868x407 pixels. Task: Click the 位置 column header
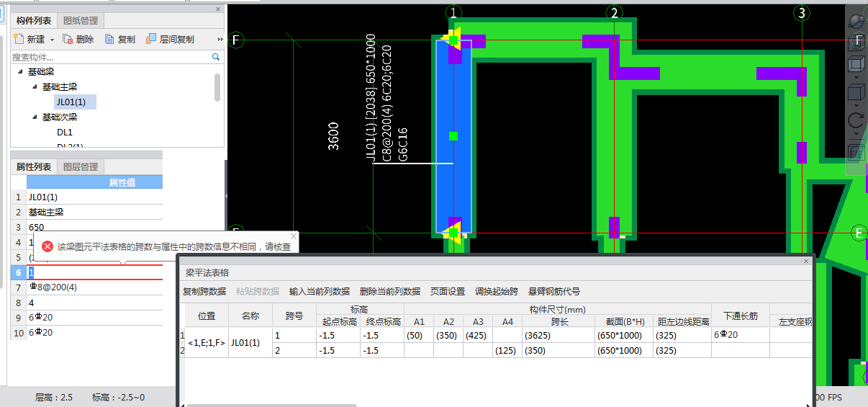(207, 316)
